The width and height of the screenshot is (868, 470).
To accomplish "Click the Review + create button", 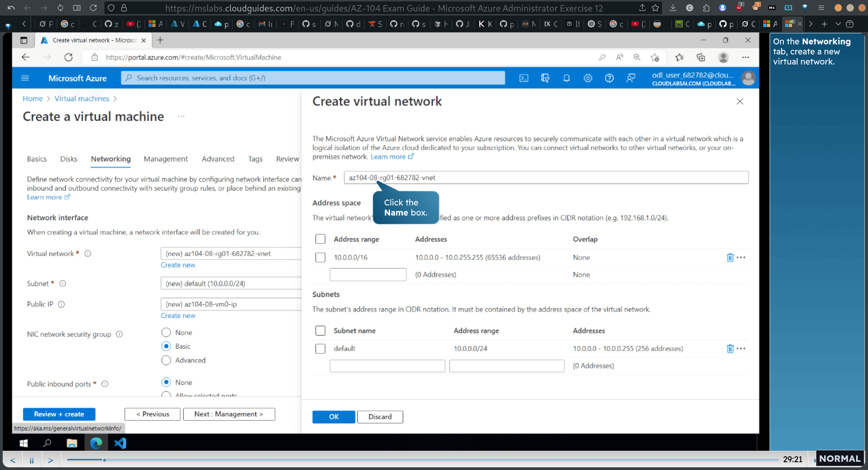I will click(x=59, y=414).
